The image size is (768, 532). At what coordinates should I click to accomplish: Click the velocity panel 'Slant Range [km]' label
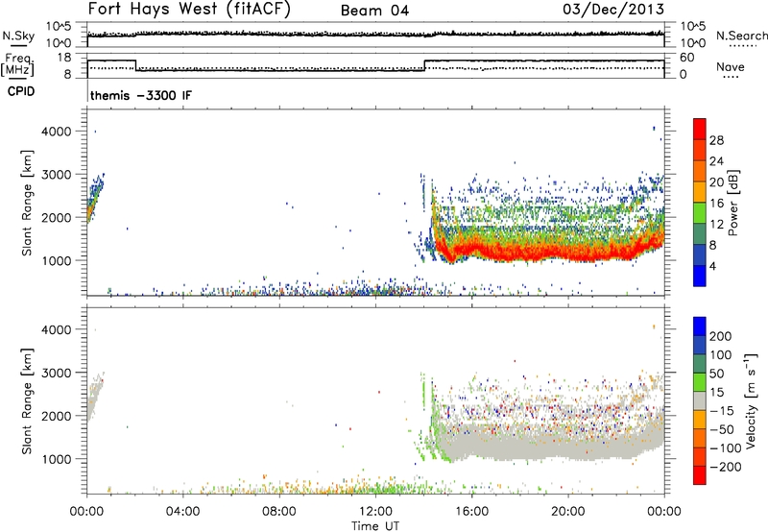pyautogui.click(x=27, y=400)
